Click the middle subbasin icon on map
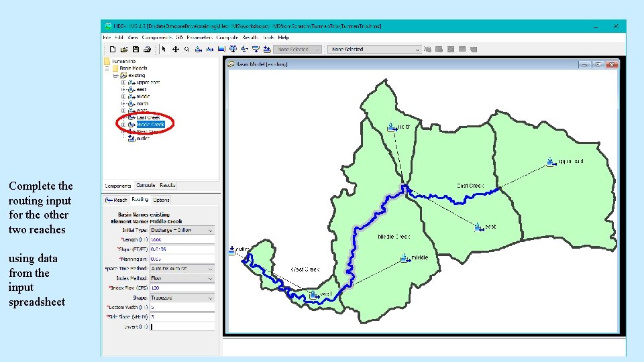The height and width of the screenshot is (362, 644). [405, 258]
